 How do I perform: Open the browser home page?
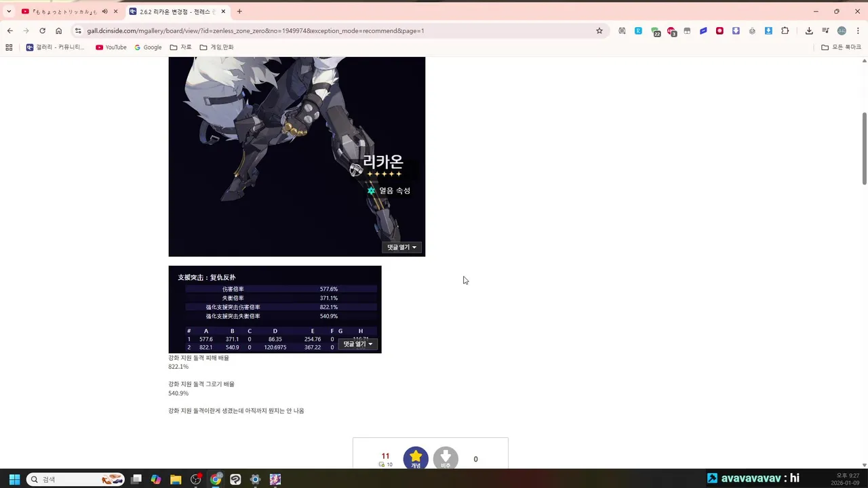pos(58,30)
